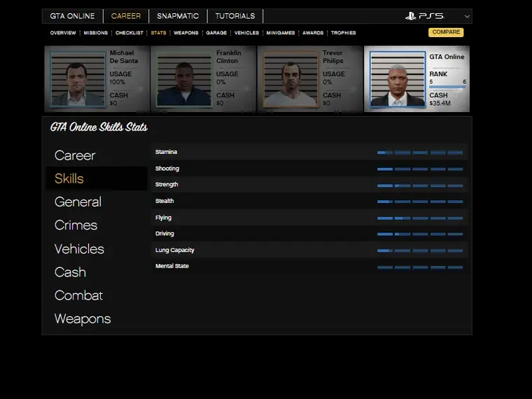Image resolution: width=532 pixels, height=399 pixels.
Task: Open the VEHICLES submenu link in top navigation
Action: 246,33
